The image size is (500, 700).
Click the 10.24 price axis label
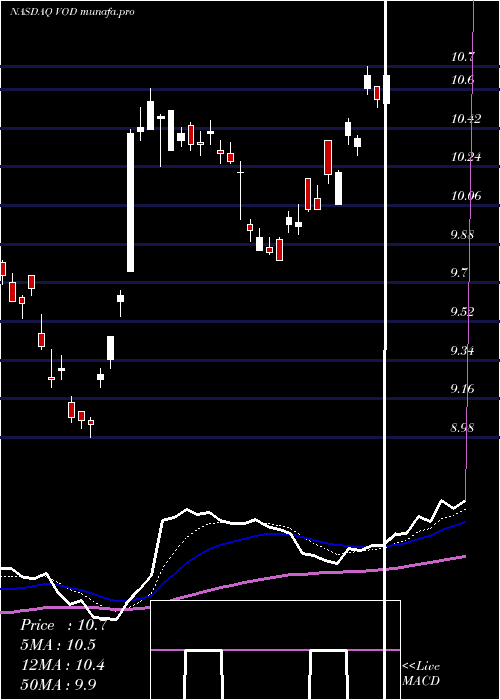(466, 157)
